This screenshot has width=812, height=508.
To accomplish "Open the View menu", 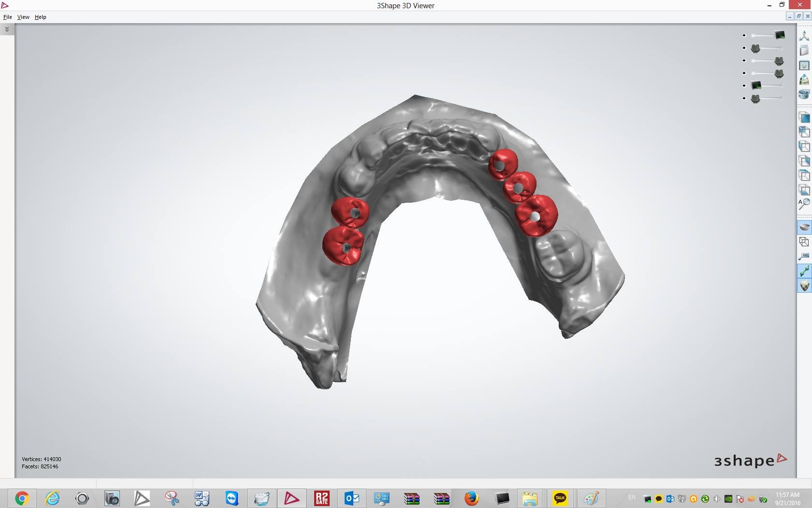I will tap(23, 17).
